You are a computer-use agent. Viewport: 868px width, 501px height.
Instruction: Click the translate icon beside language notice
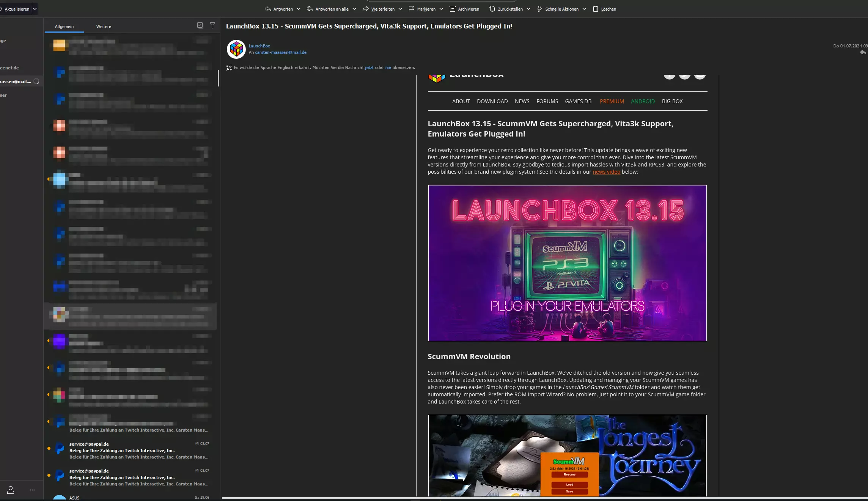tap(229, 68)
